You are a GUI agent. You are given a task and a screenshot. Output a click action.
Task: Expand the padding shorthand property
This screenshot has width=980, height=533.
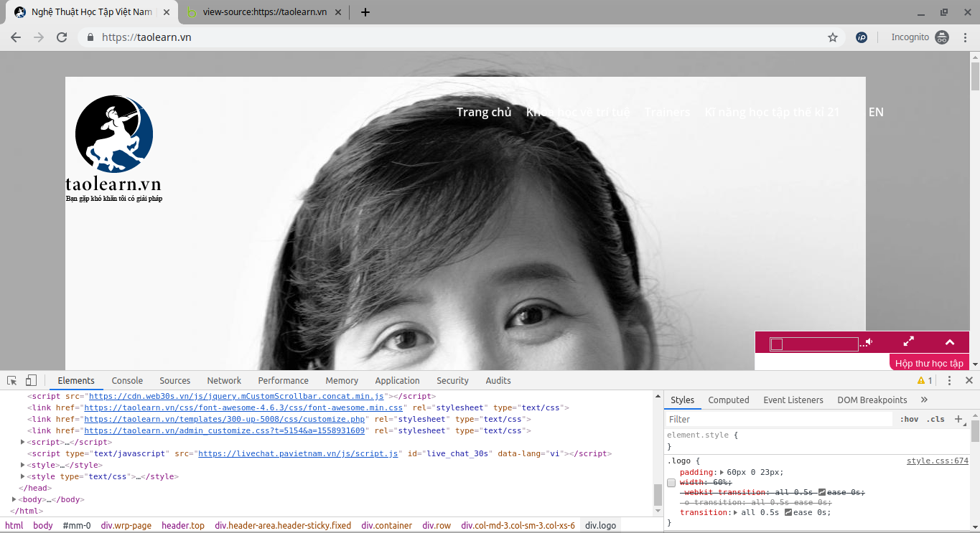[722, 472]
